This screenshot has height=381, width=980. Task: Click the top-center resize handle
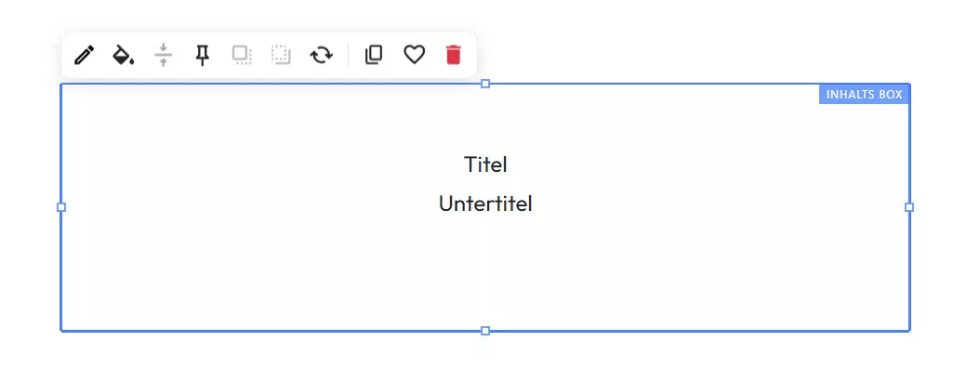485,84
